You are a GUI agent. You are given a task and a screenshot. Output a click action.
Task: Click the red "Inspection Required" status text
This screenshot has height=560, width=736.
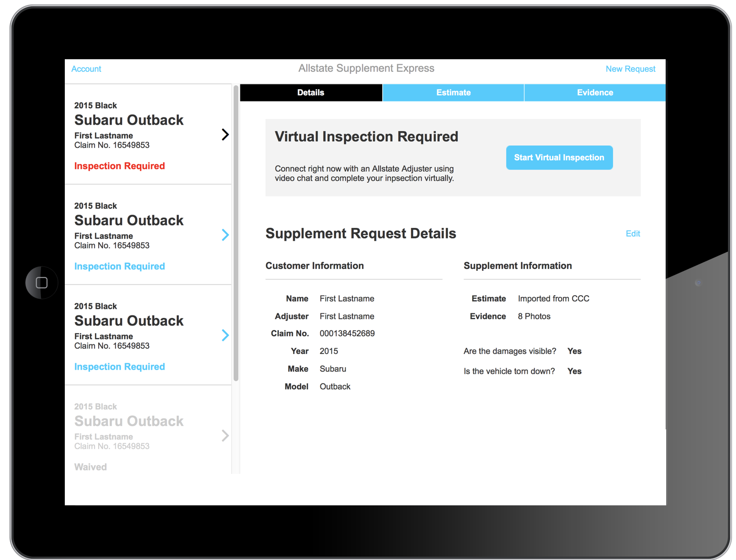point(119,166)
